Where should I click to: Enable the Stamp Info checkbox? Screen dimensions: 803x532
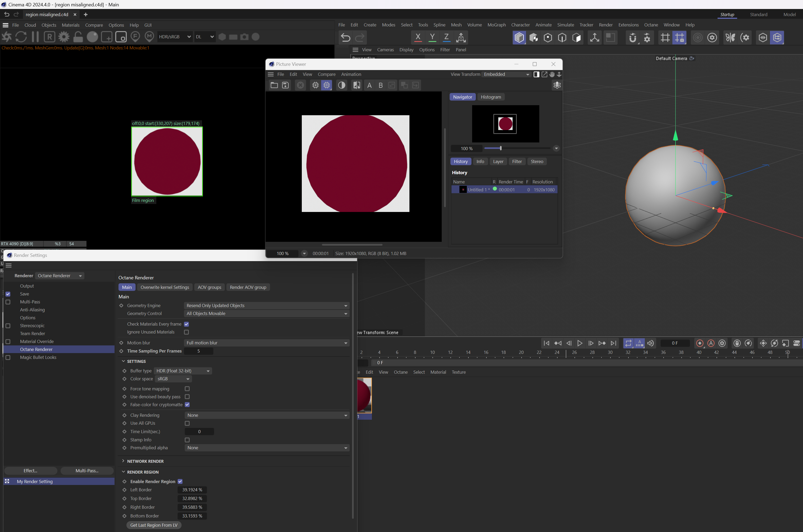point(187,440)
